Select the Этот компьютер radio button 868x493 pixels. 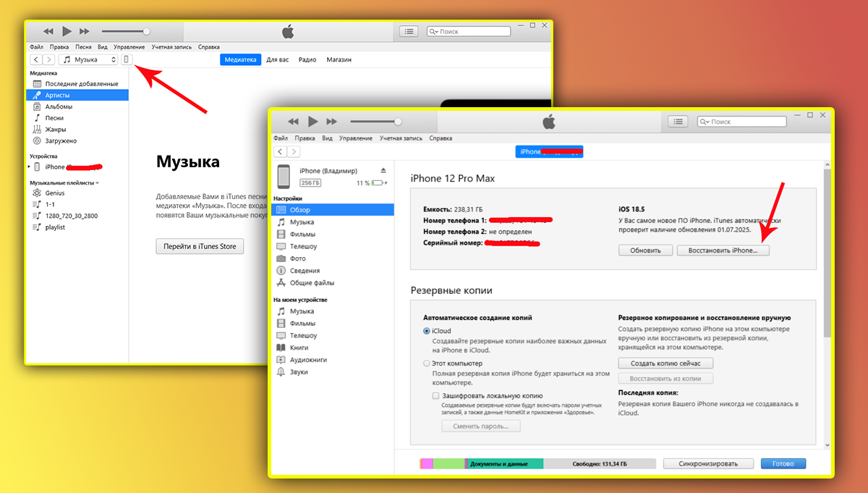click(427, 363)
